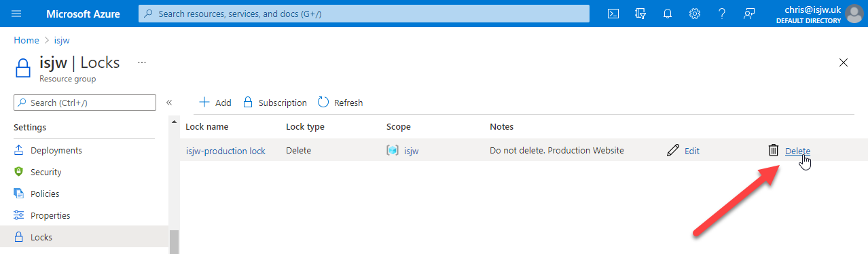Click the circular Refresh icon
Image resolution: width=868 pixels, height=254 pixels.
[323, 103]
